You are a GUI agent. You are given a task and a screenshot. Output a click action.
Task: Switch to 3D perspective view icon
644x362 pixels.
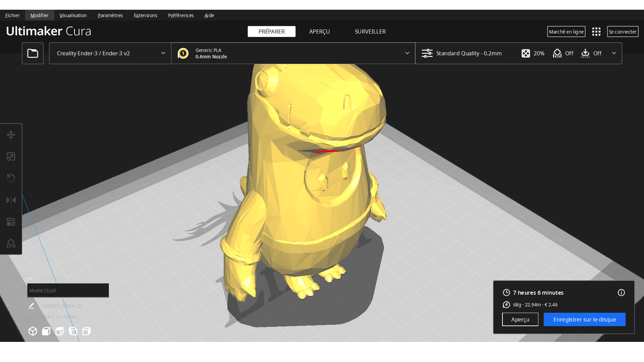(33, 331)
